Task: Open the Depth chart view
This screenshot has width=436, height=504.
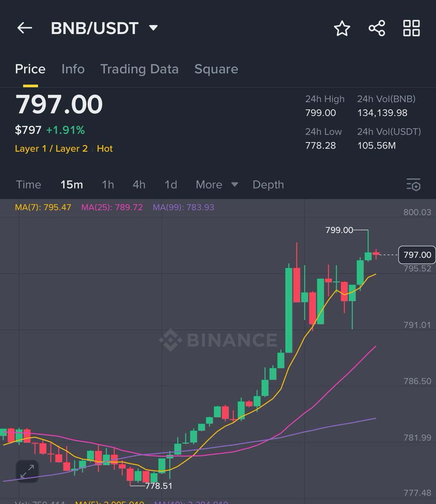Action: [x=268, y=184]
